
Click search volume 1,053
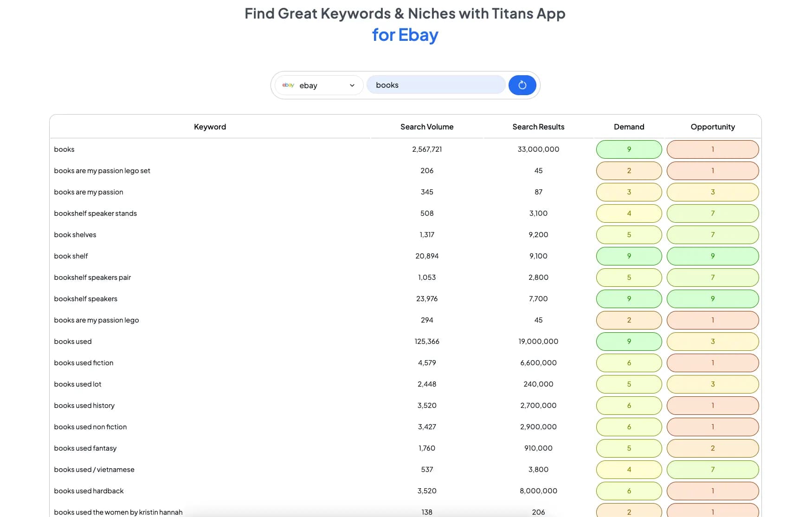coord(427,277)
